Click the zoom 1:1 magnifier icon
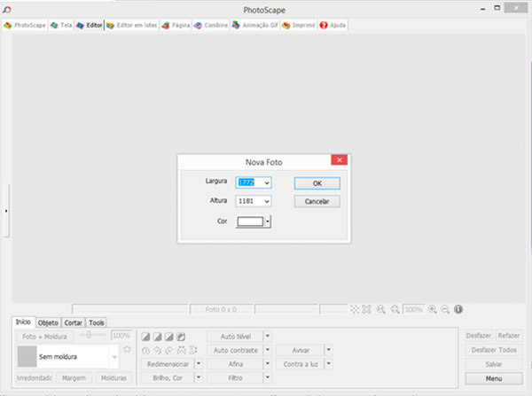The width and height of the screenshot is (532, 396). (x=380, y=309)
